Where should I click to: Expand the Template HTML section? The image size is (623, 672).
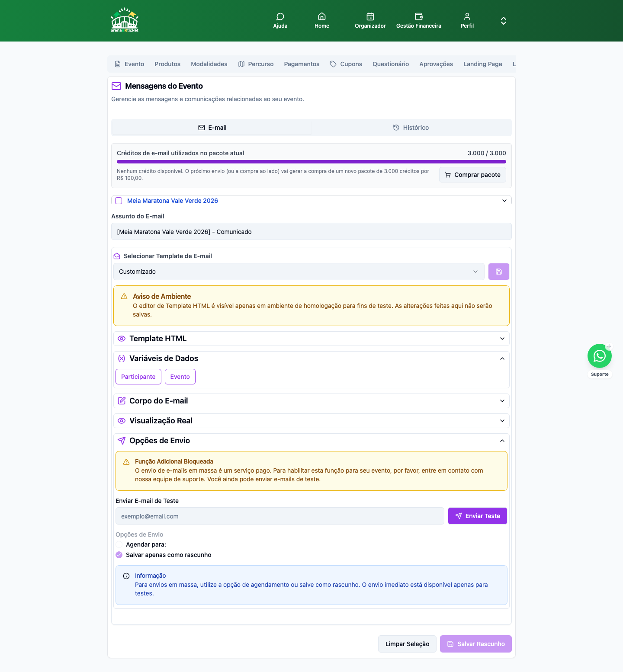pyautogui.click(x=311, y=339)
